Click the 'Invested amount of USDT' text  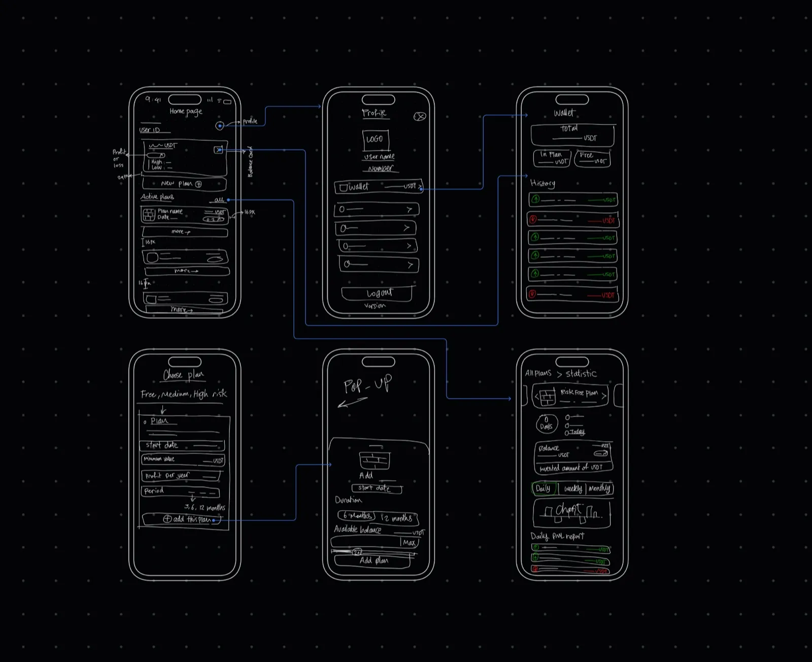(x=570, y=468)
